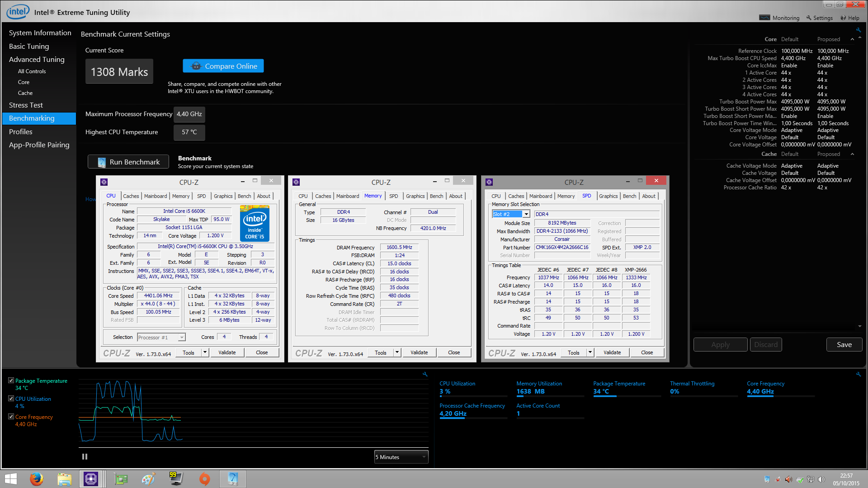Toggle Package Temperature graph checkbox
The width and height of the screenshot is (868, 488).
[x=11, y=380]
